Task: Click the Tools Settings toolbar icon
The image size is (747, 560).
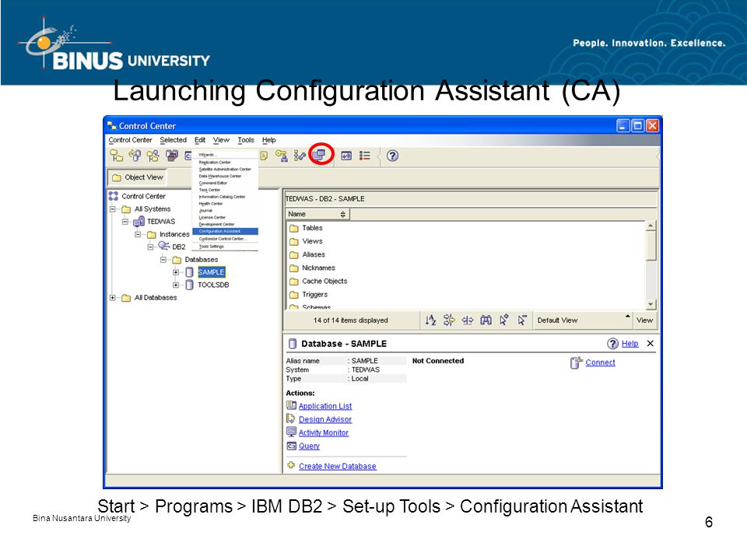Action: 346,156
